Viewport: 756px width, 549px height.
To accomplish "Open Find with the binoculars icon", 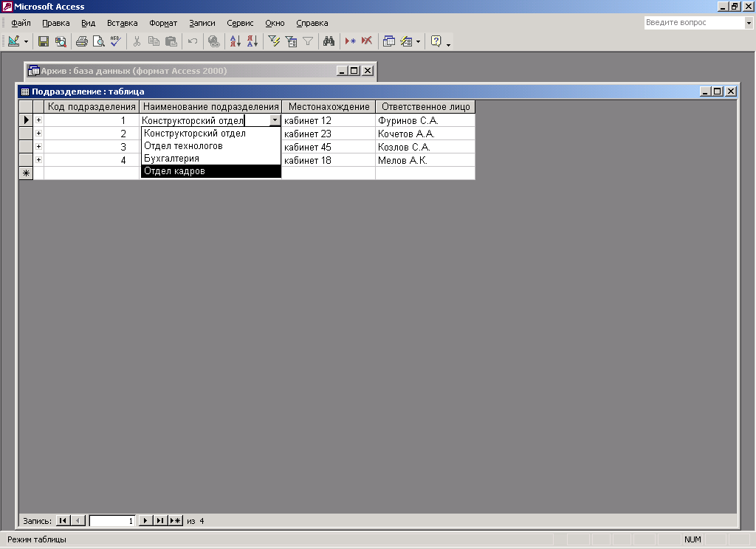I will (329, 41).
